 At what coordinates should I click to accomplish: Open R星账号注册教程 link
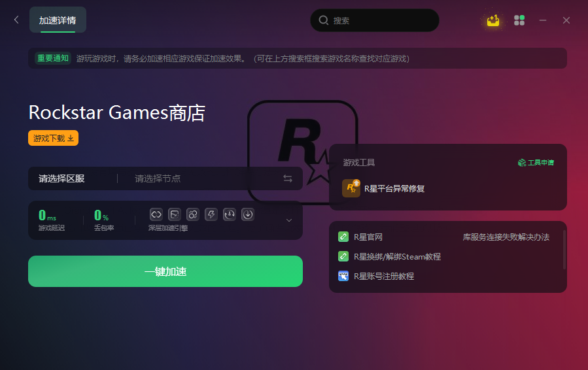[x=384, y=277]
